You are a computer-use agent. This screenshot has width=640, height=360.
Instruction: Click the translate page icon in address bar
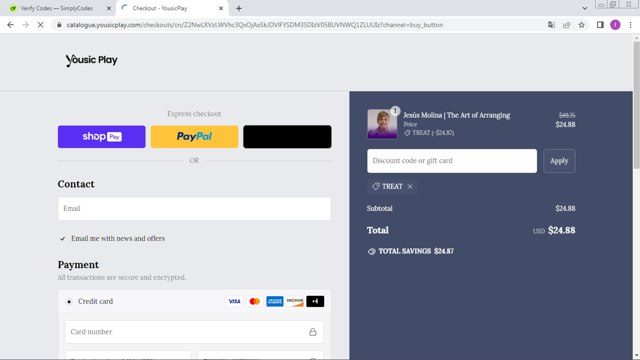(x=551, y=25)
